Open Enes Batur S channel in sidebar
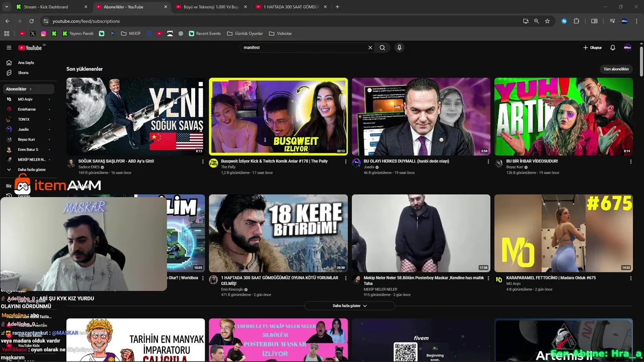This screenshot has height=362, width=644. pyautogui.click(x=28, y=149)
